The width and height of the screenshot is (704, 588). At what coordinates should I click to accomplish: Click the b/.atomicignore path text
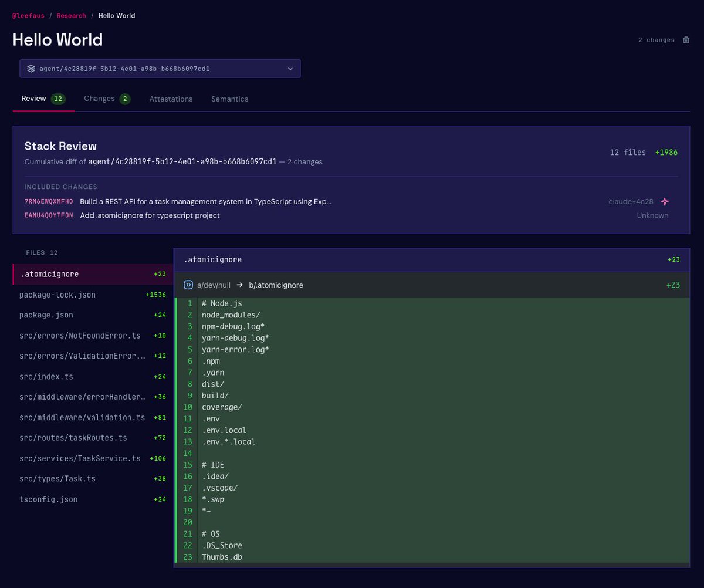click(x=276, y=285)
